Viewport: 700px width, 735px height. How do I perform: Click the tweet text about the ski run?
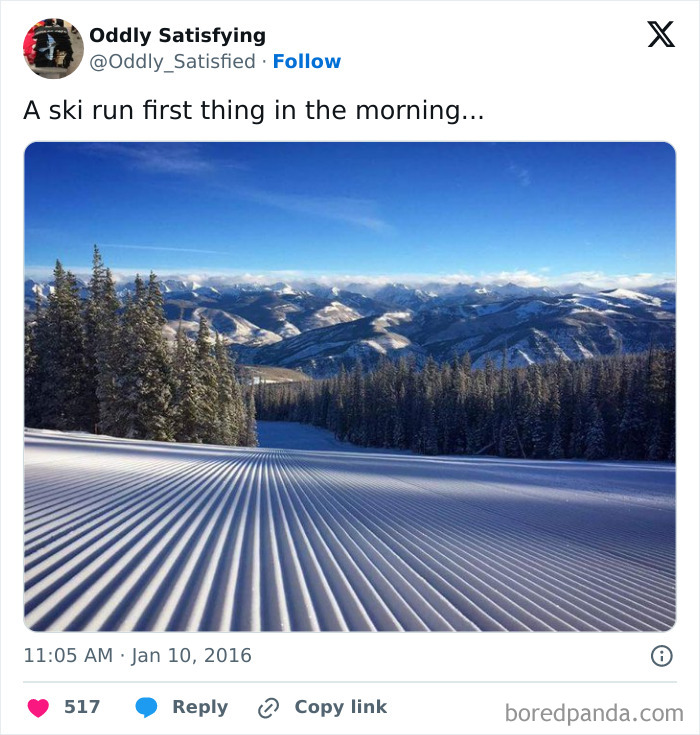pyautogui.click(x=253, y=110)
